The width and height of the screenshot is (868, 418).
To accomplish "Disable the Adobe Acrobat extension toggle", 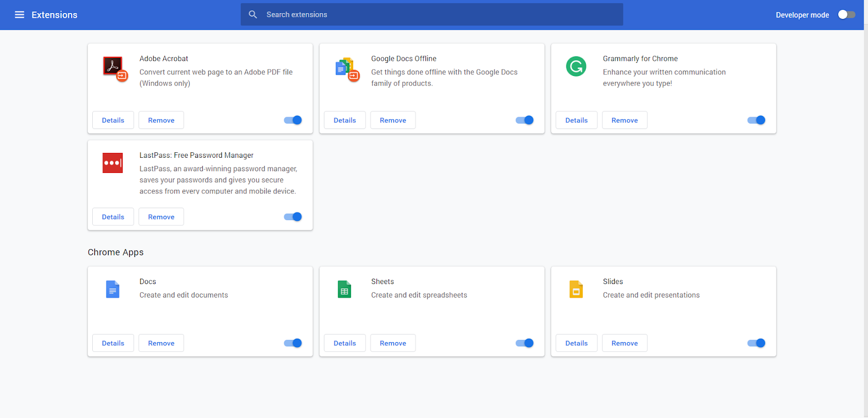I will click(x=293, y=120).
